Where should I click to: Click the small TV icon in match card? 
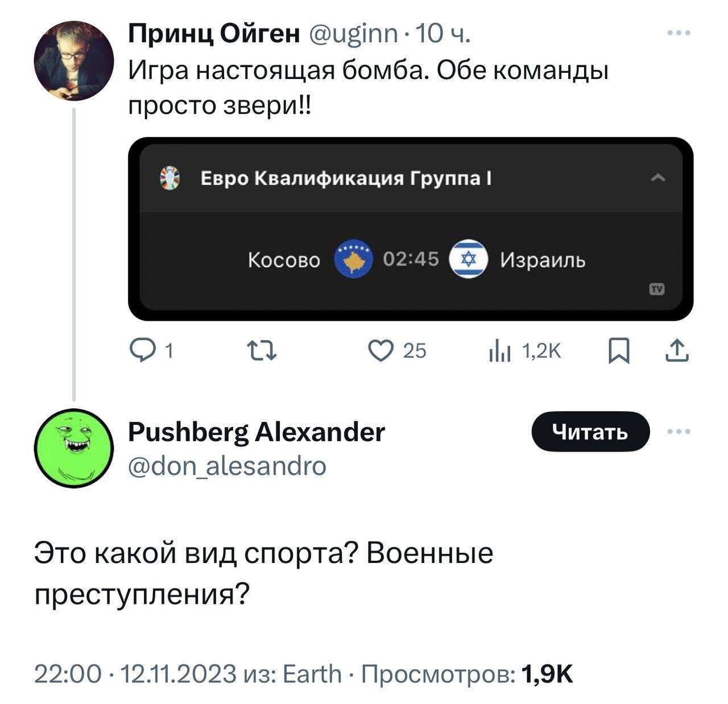click(657, 289)
